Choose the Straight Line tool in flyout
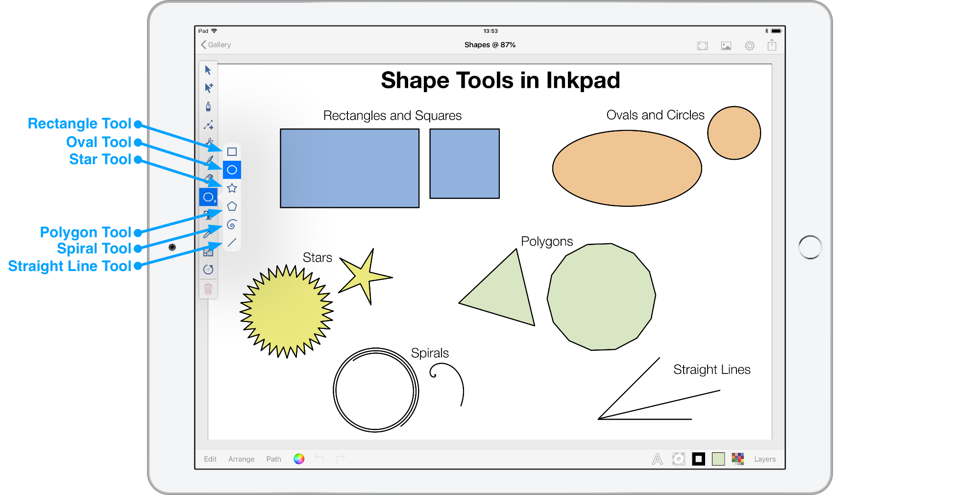This screenshot has height=495, width=980. tap(232, 243)
